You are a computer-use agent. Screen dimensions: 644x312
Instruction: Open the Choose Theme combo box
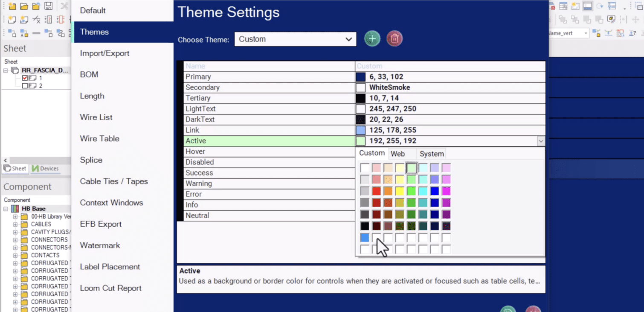pyautogui.click(x=295, y=39)
